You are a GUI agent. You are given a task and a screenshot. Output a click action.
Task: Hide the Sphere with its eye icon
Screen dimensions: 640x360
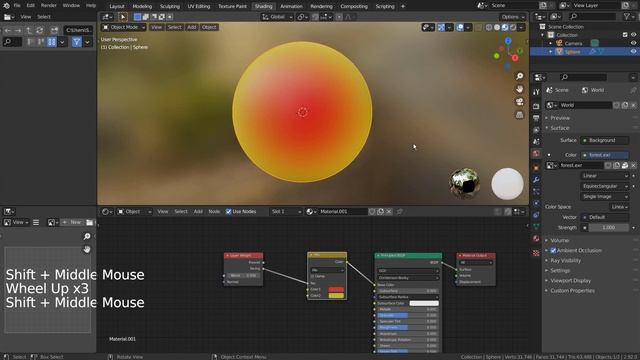point(633,52)
